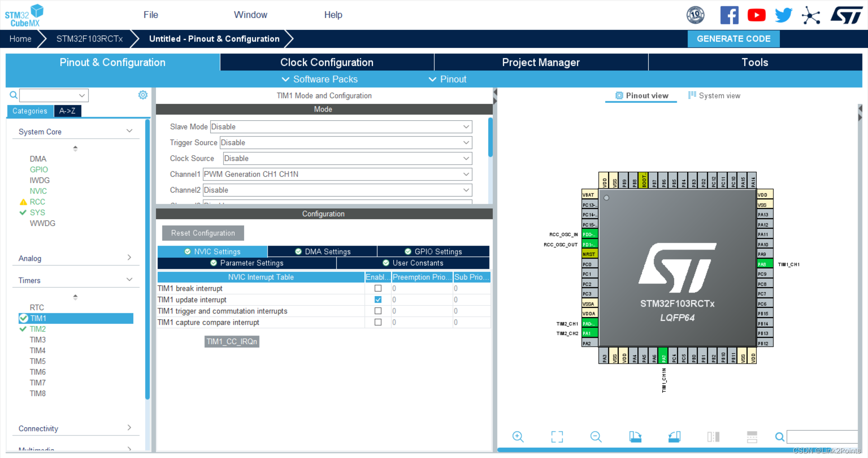The image size is (868, 458).
Task: Switch to Project Manager tab
Action: click(x=541, y=62)
